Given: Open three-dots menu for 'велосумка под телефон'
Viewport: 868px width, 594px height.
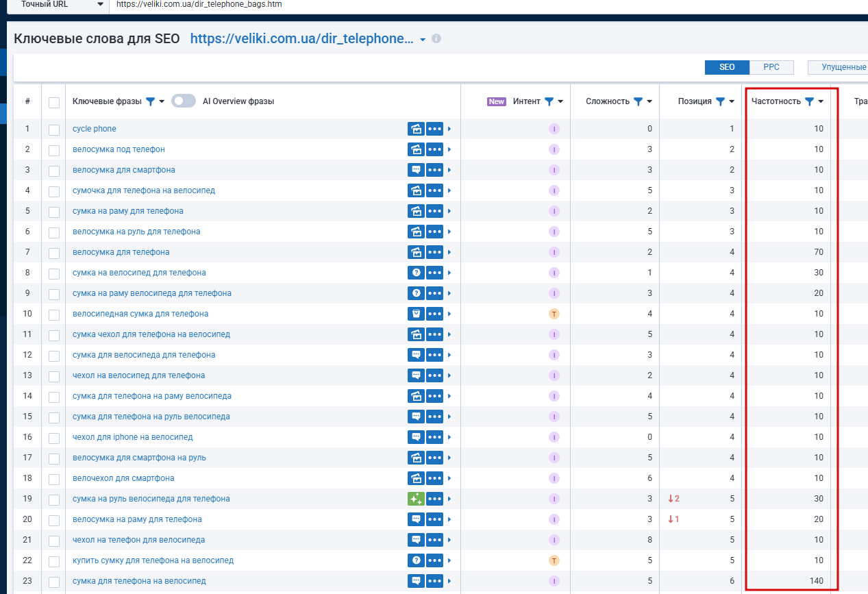Looking at the screenshot, I should (435, 149).
